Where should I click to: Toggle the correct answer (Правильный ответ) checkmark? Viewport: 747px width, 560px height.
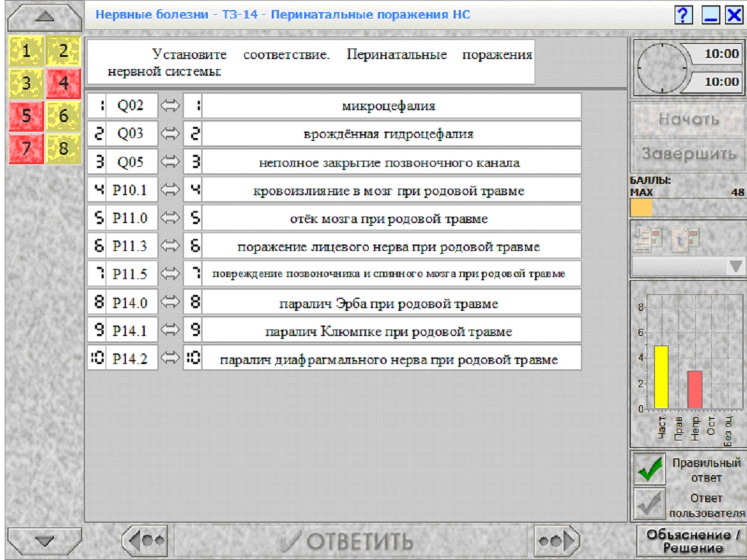tap(649, 470)
